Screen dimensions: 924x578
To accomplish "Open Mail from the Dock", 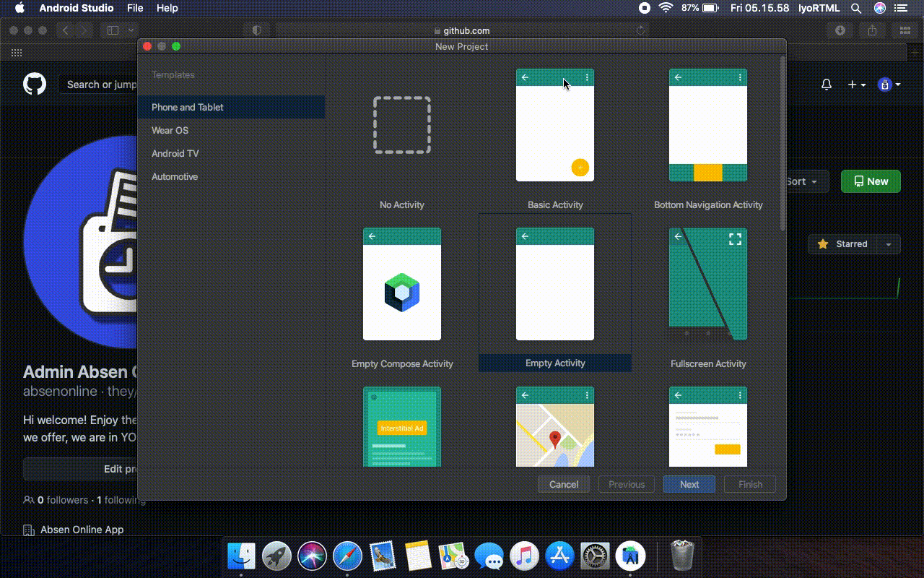I will point(383,556).
